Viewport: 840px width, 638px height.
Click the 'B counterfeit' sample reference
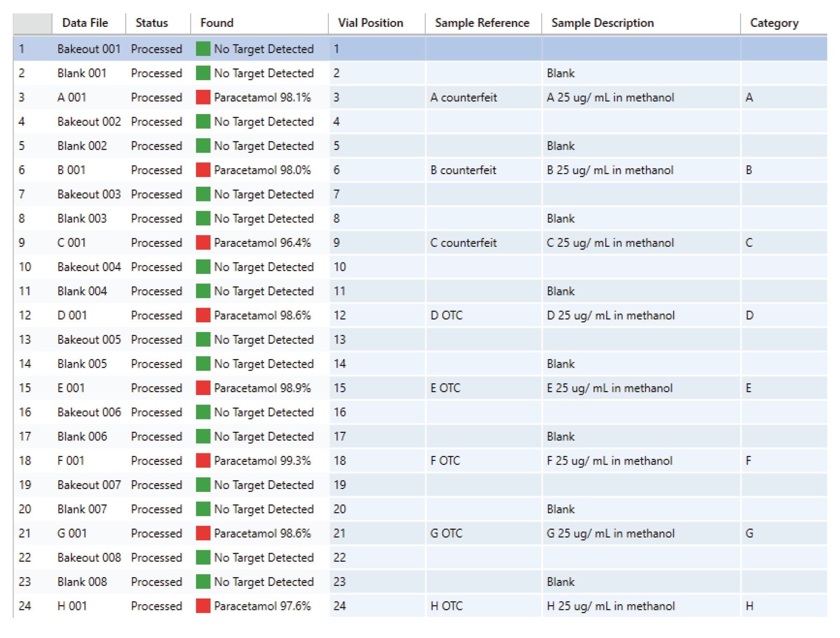coord(463,170)
